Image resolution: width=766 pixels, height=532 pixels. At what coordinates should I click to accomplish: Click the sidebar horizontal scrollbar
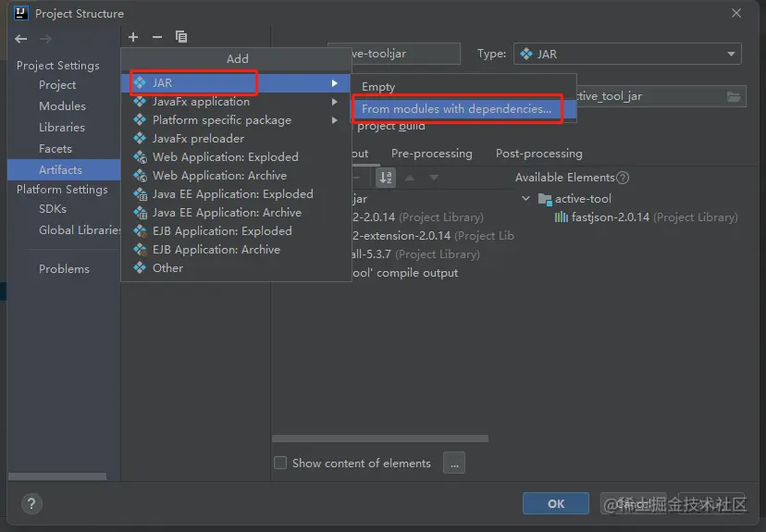pos(57,476)
